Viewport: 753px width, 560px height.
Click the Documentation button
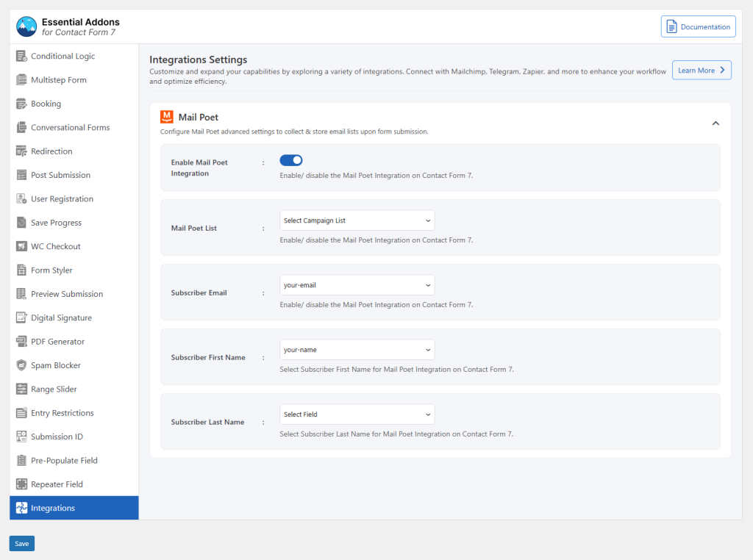tap(699, 26)
